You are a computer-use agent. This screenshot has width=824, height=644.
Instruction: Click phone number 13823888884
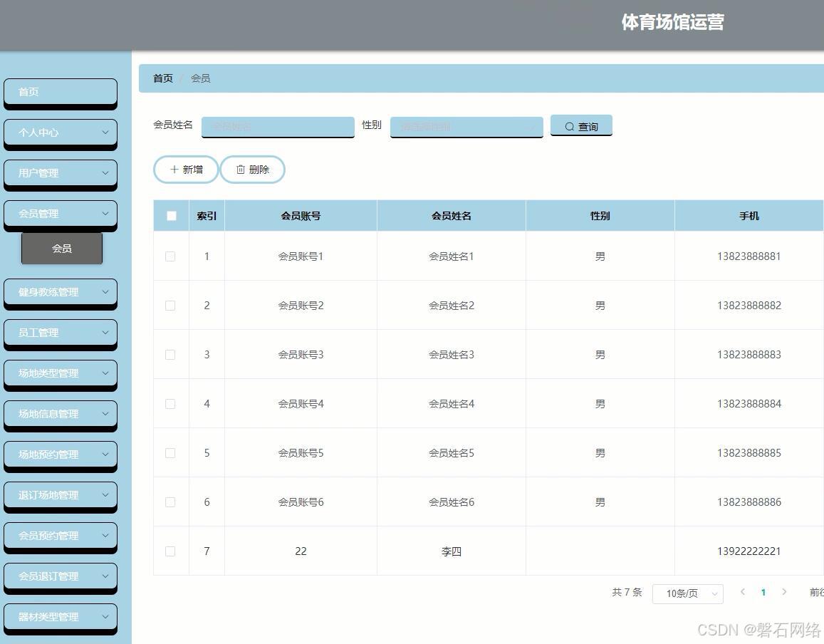pos(749,404)
